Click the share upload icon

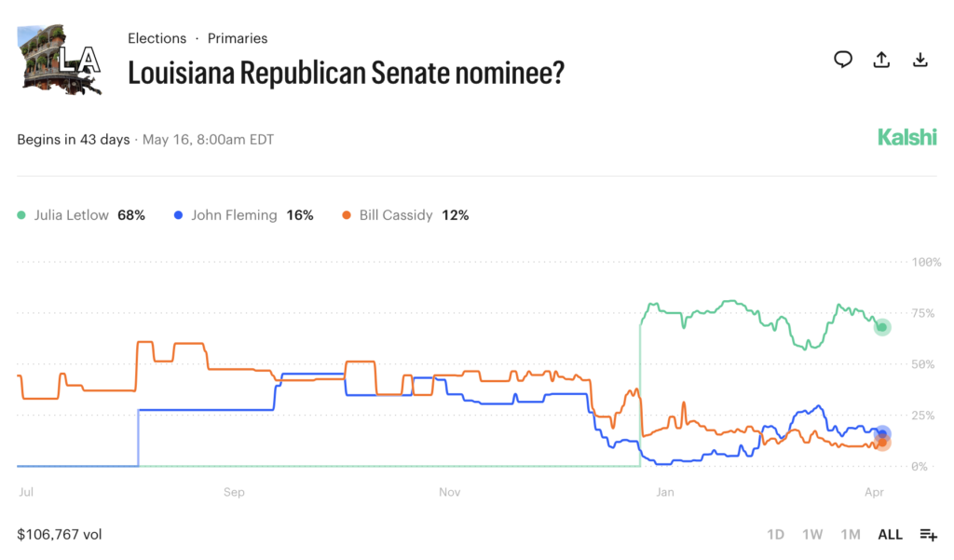881,60
